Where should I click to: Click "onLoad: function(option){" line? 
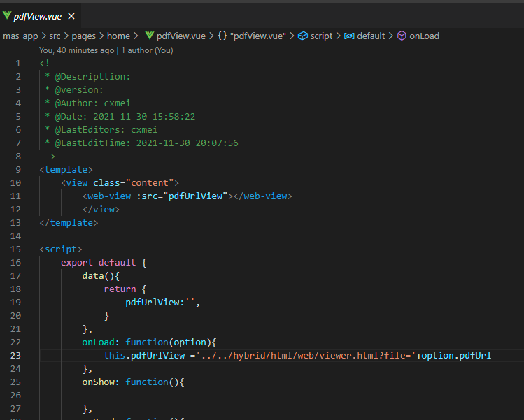(x=150, y=342)
